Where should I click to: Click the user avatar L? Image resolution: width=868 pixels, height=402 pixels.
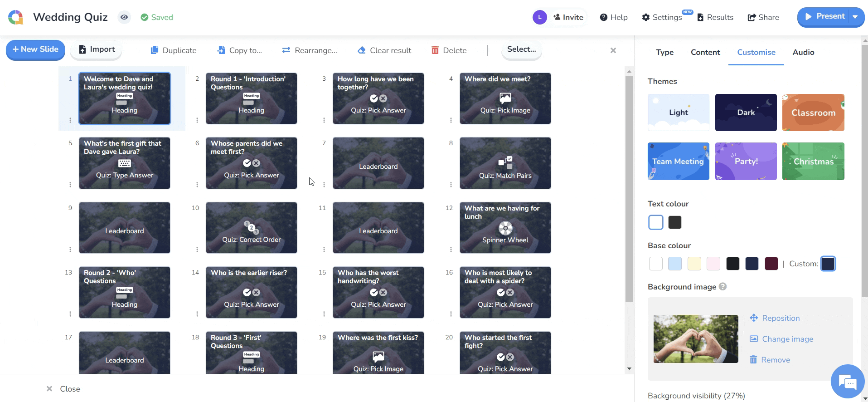pyautogui.click(x=539, y=17)
